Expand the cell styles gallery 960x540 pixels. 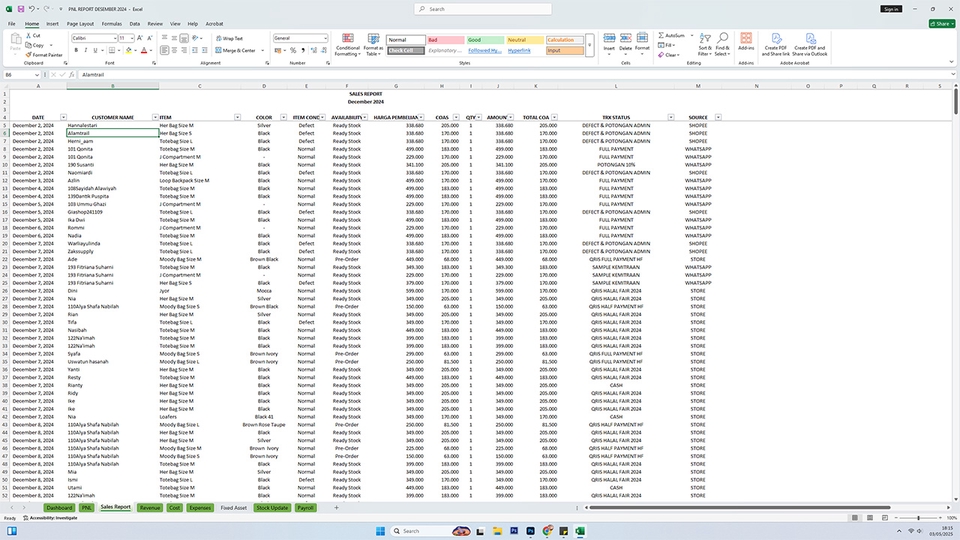pos(590,45)
